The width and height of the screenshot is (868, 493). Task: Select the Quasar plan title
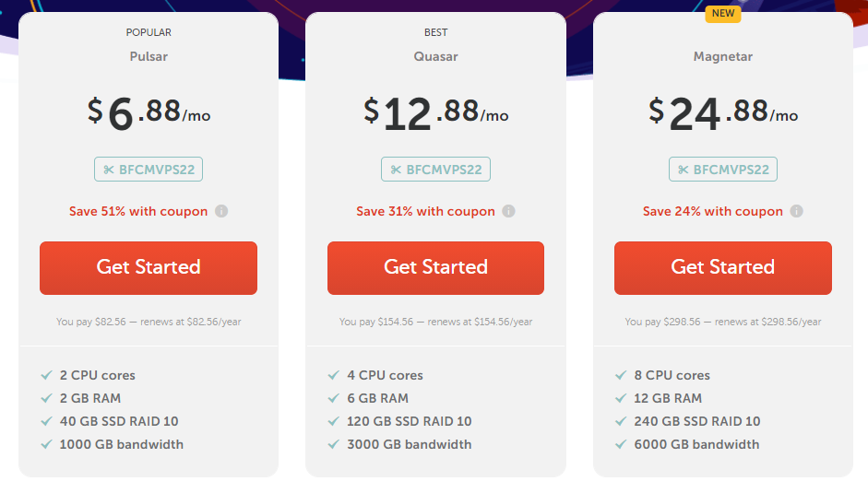point(435,56)
